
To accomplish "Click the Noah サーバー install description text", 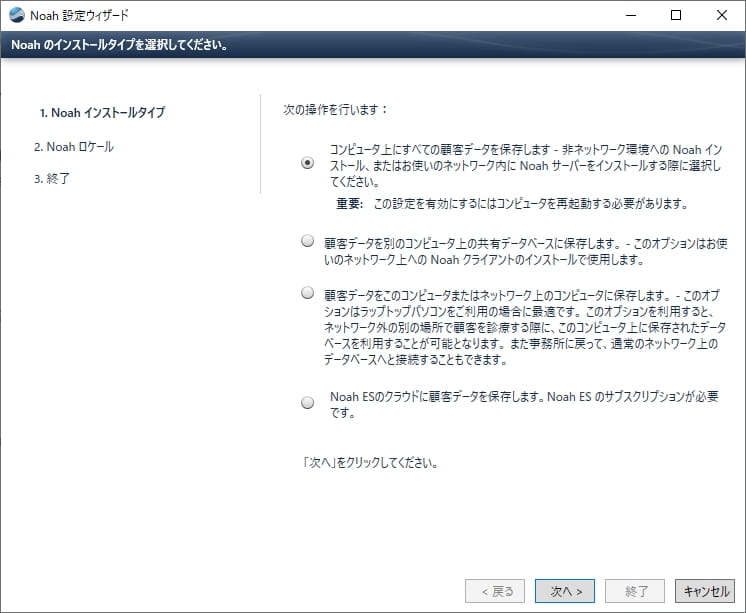I will click(526, 166).
